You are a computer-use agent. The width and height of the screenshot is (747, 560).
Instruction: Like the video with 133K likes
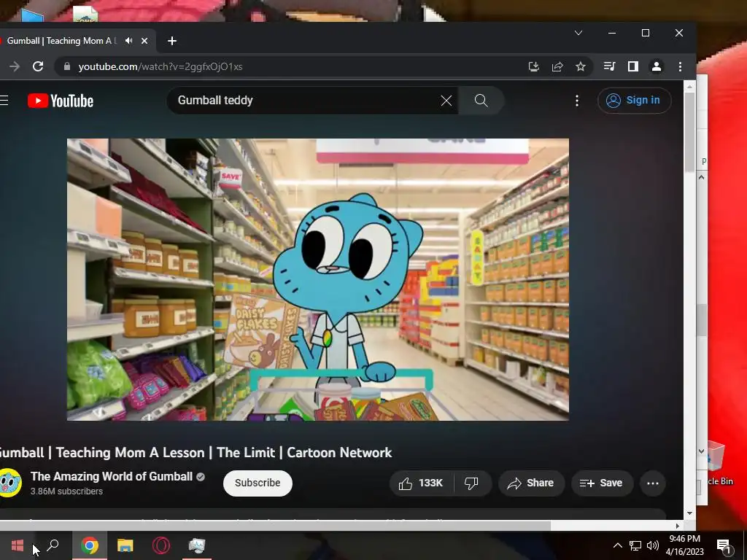coord(421,483)
